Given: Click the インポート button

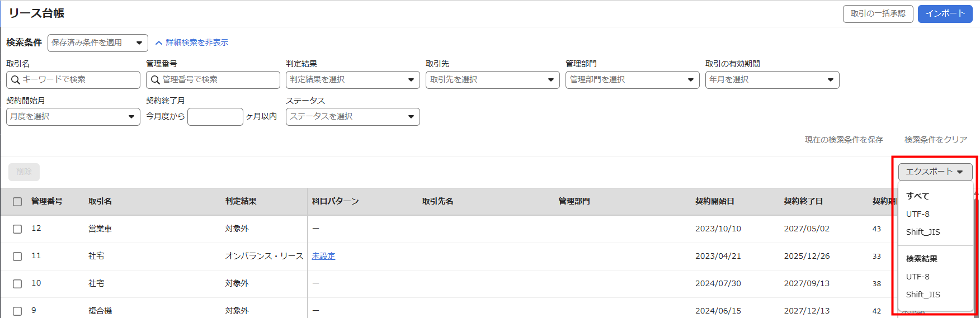Looking at the screenshot, I should tap(945, 14).
